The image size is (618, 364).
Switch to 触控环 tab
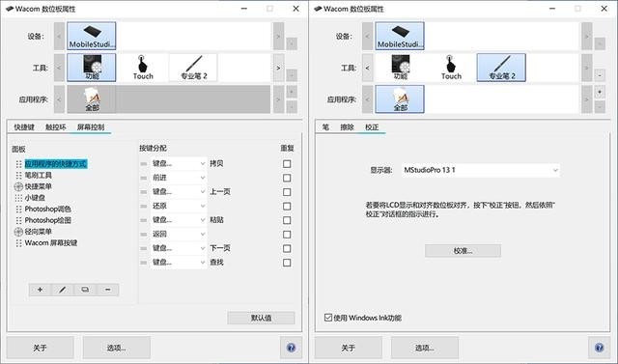[x=56, y=126]
